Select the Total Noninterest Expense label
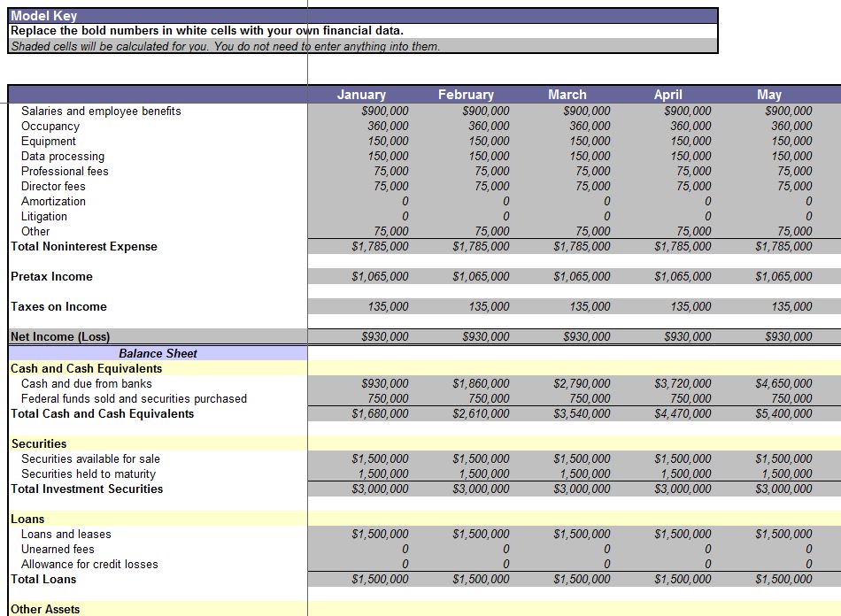 tap(84, 247)
